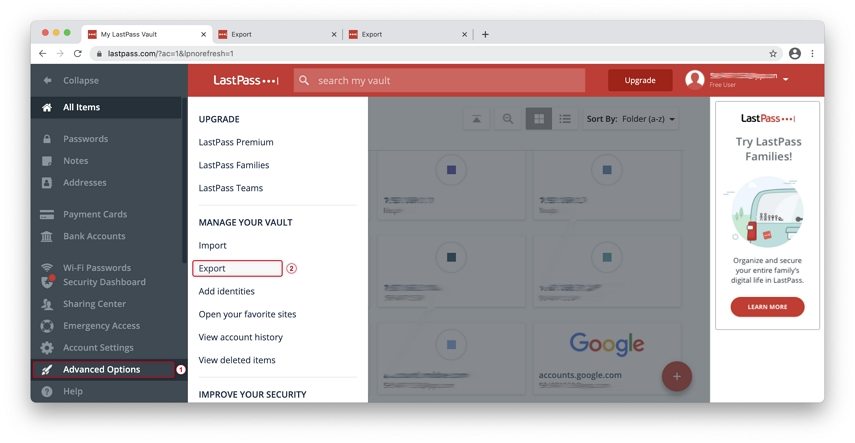Screen dimensions: 855x443
Task: Click Learn More on Families ad
Action: coord(767,307)
